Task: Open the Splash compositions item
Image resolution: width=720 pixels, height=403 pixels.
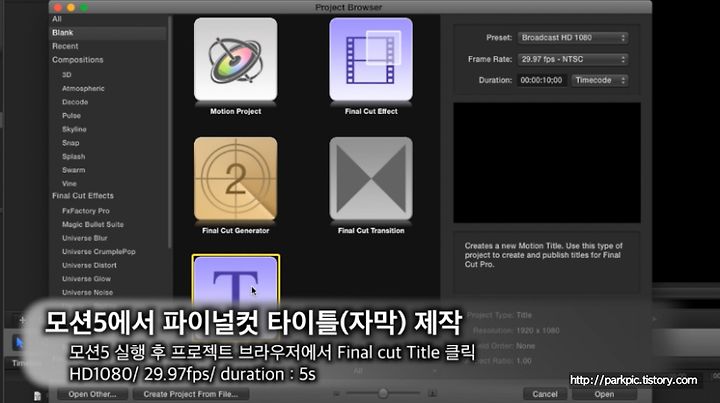Action: [73, 157]
